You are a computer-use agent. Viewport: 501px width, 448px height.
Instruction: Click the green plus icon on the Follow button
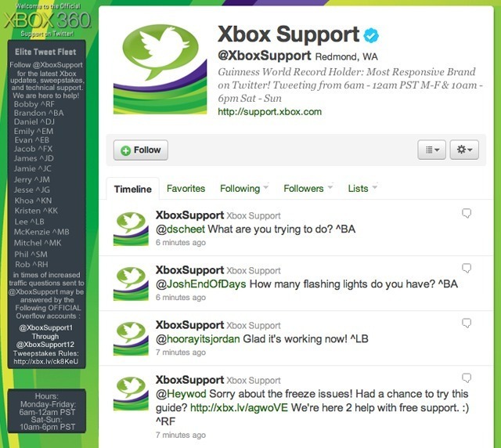point(125,150)
